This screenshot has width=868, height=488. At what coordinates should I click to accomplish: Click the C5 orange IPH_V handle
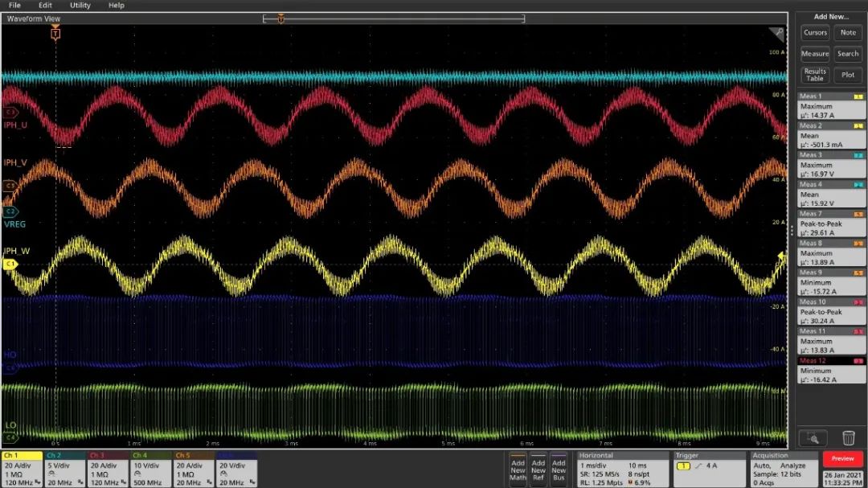tap(10, 186)
